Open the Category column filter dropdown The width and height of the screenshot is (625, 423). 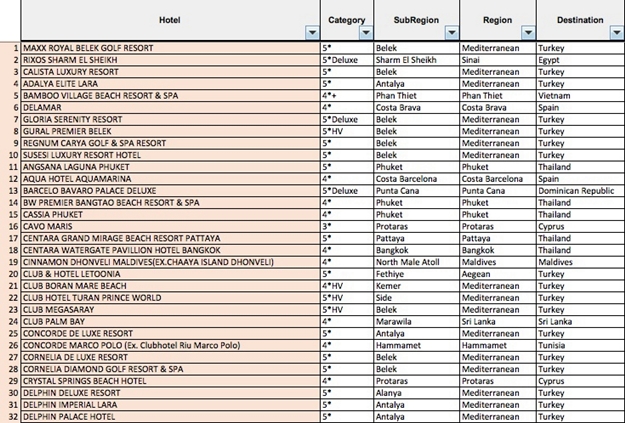[x=363, y=33]
